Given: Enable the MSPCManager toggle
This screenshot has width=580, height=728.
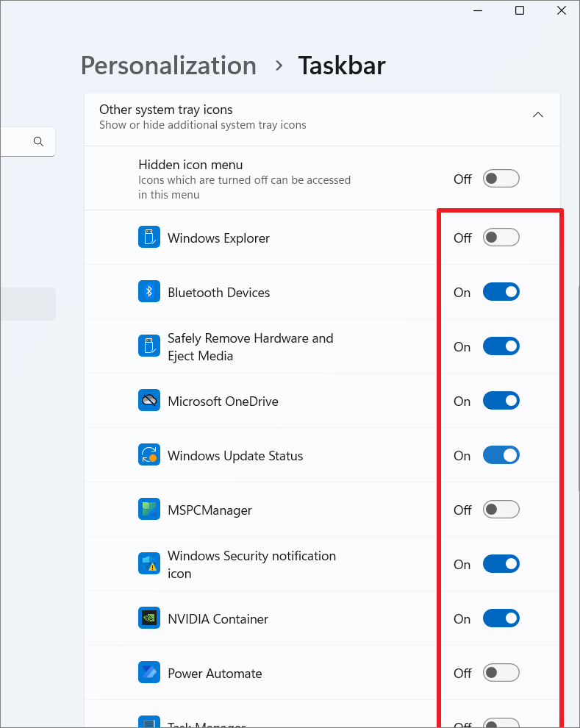Looking at the screenshot, I should [501, 509].
